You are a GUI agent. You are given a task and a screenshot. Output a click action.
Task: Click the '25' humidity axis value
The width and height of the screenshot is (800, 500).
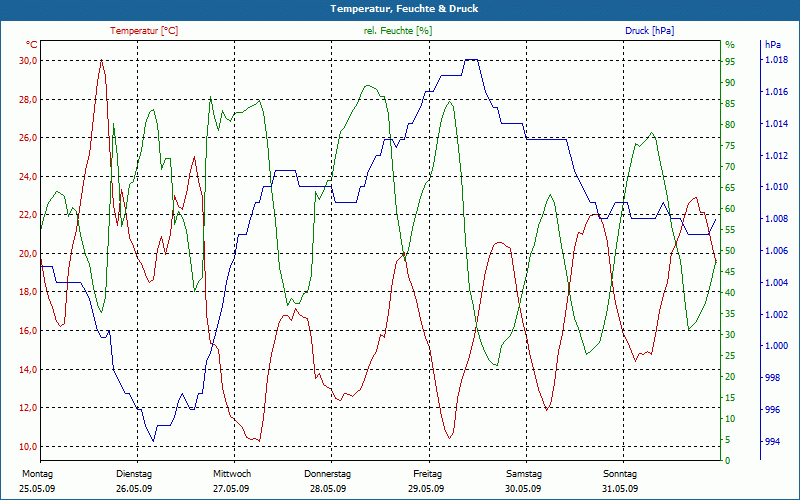[730, 356]
